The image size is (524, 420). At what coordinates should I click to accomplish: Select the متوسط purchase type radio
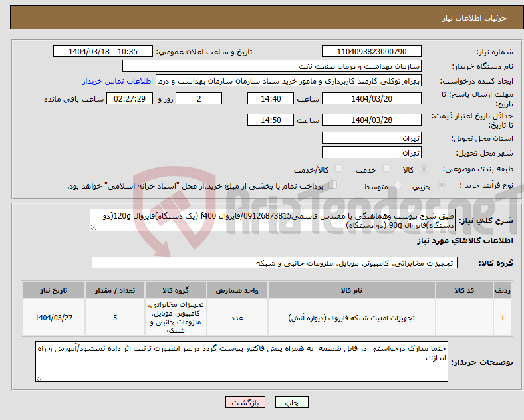click(x=398, y=185)
